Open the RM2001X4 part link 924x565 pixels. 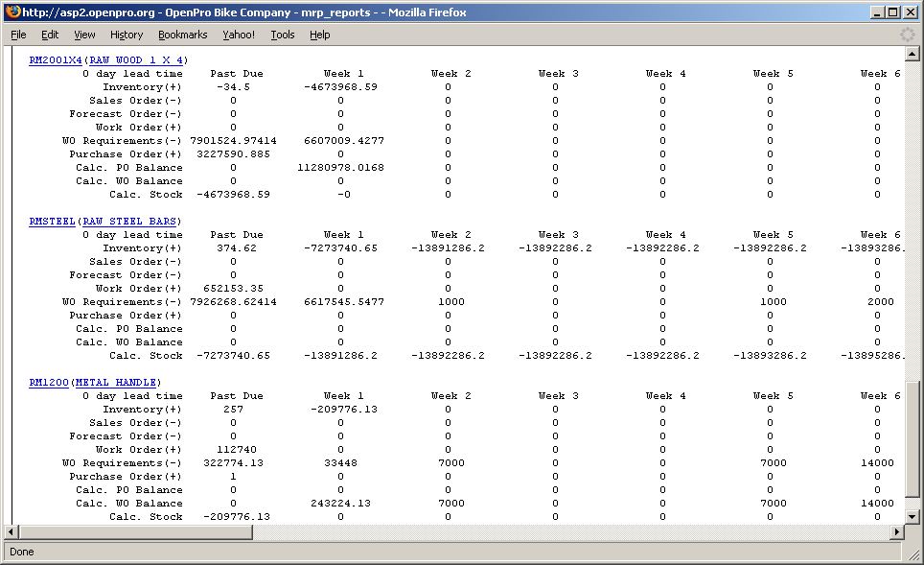[56, 60]
